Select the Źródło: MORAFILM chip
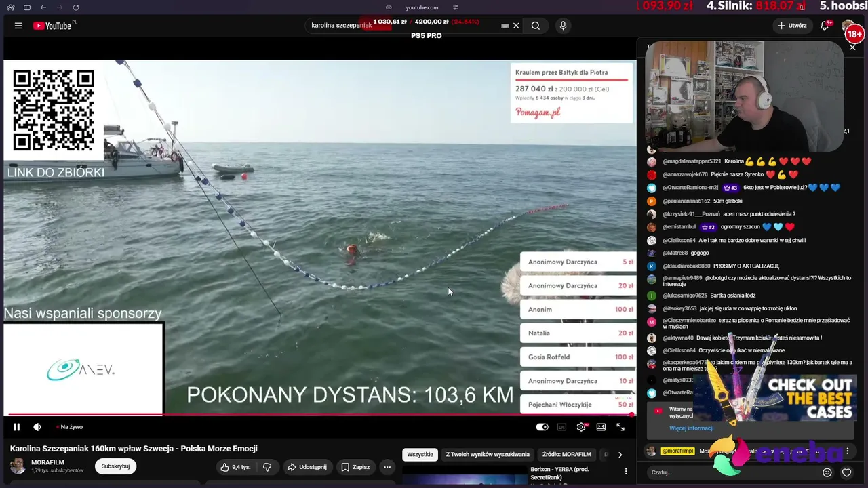The image size is (868, 488). [567, 455]
